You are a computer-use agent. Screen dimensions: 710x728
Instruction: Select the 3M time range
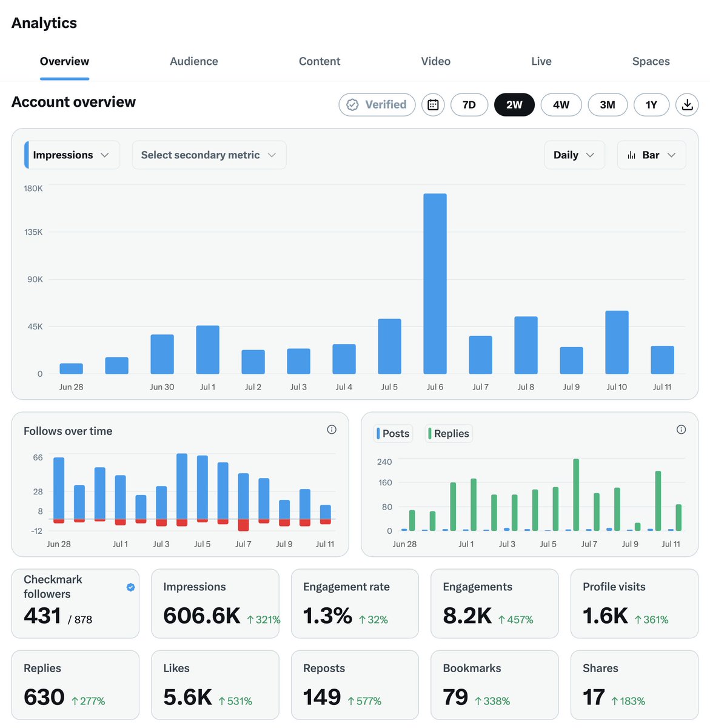(608, 104)
